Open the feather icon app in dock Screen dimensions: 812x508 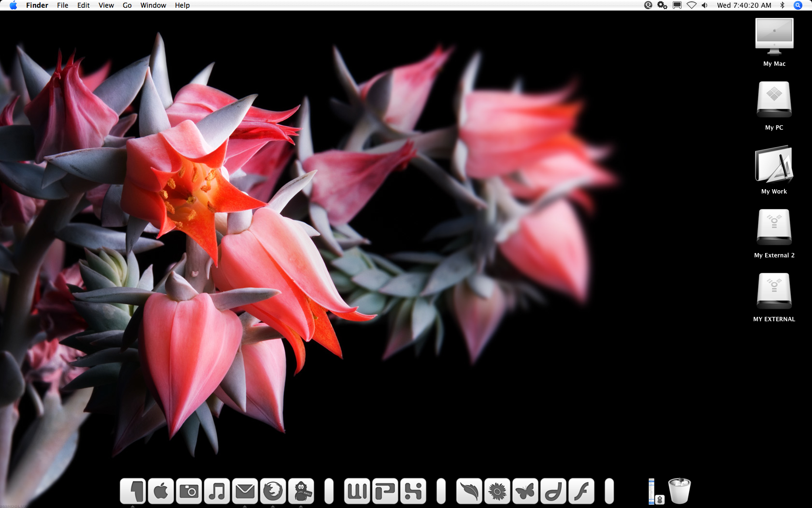pos(469,491)
